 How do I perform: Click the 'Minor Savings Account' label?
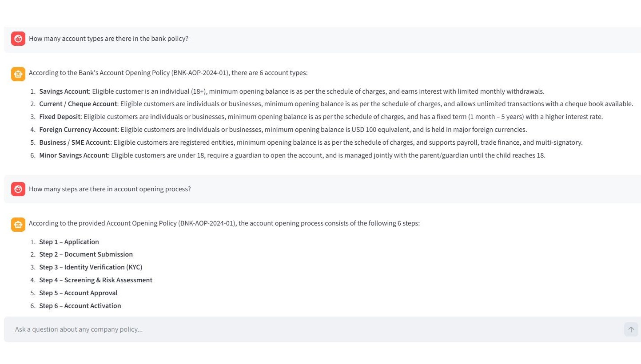coord(73,155)
